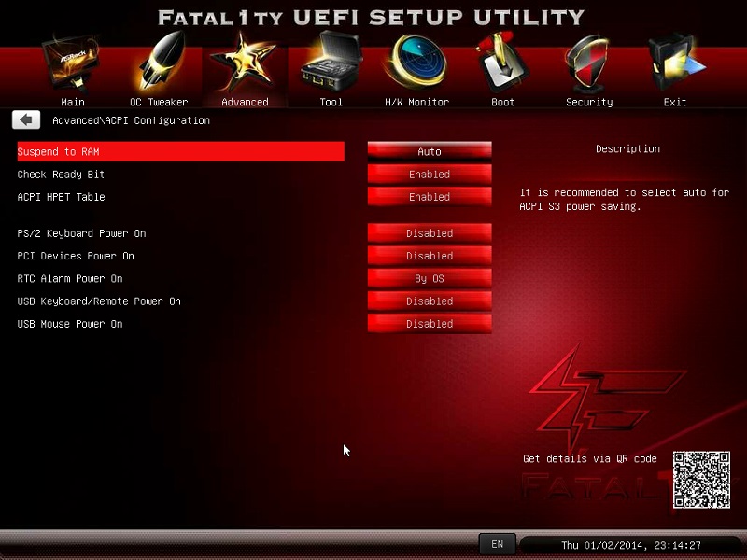Image resolution: width=747 pixels, height=560 pixels.
Task: Select the Advanced star icon
Action: pyautogui.click(x=244, y=65)
